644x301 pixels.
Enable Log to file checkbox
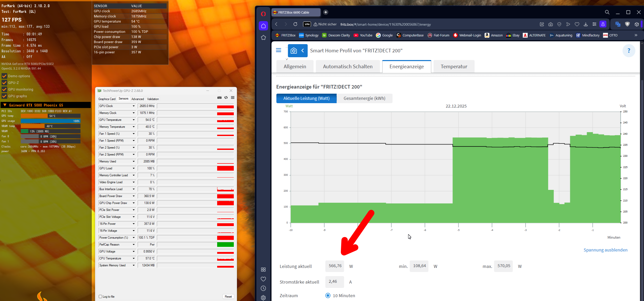(x=100, y=296)
